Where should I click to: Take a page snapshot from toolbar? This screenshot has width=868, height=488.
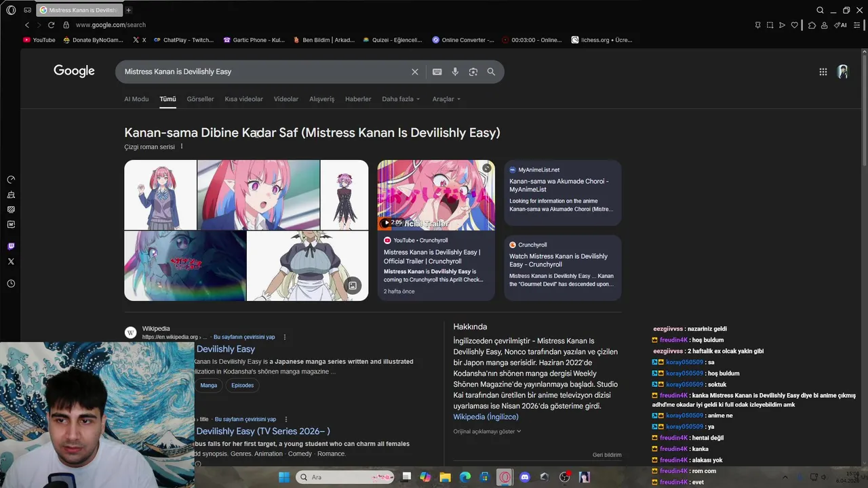coord(770,25)
